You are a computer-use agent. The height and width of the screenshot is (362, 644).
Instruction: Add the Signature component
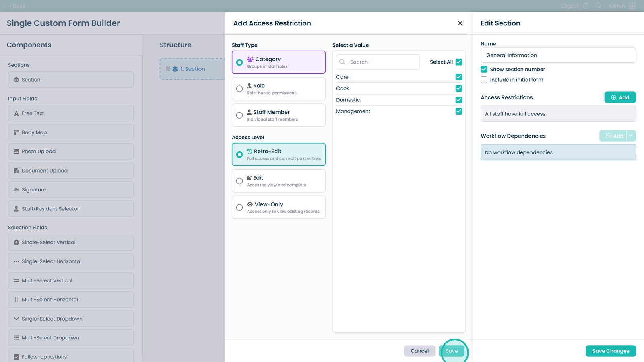click(x=70, y=190)
